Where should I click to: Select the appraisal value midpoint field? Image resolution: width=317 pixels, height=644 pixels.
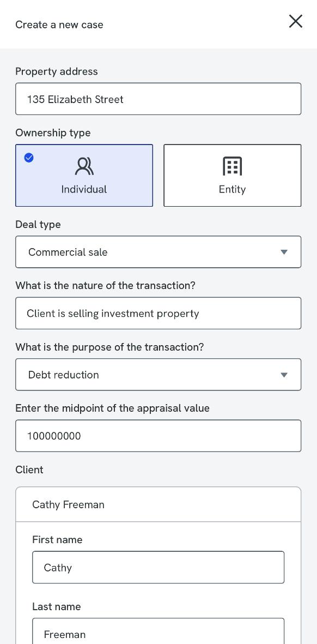point(158,436)
